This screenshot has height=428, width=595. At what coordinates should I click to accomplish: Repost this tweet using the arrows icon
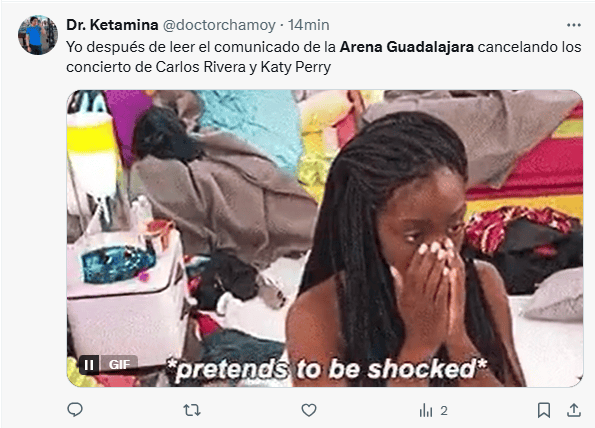point(192,410)
